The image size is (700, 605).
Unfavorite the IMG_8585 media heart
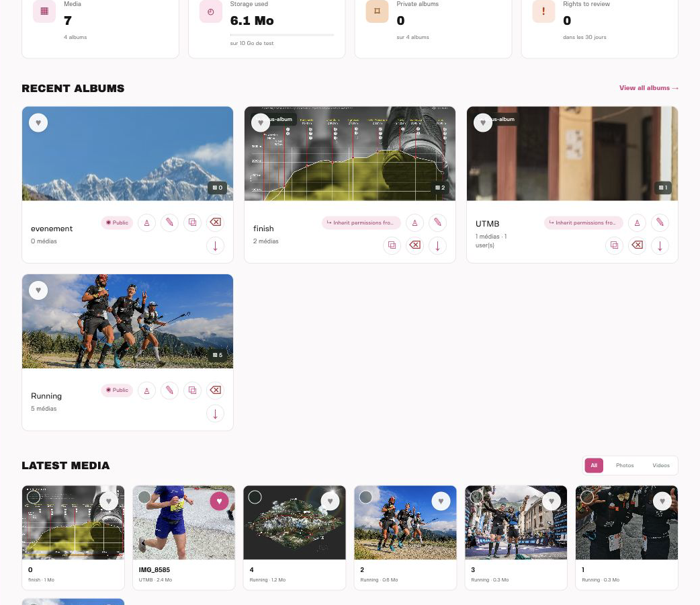[x=219, y=501]
